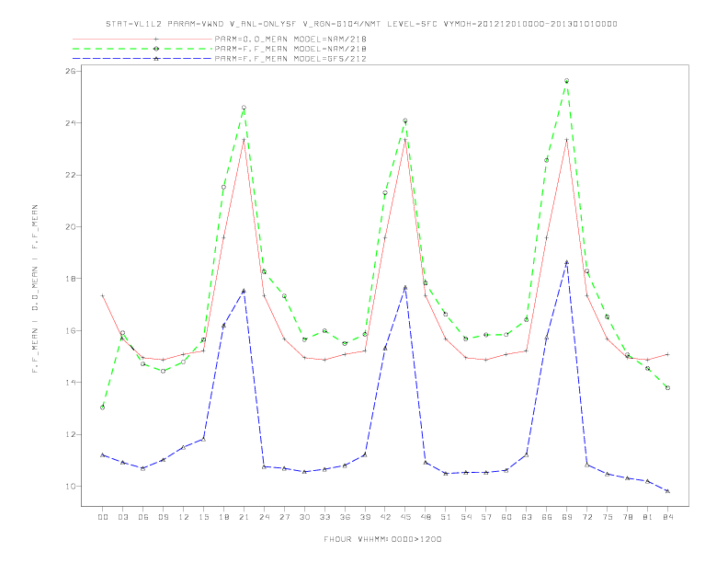Click the red plus data point at hour 00
Viewport: 728px width, 563px height.
103,295
